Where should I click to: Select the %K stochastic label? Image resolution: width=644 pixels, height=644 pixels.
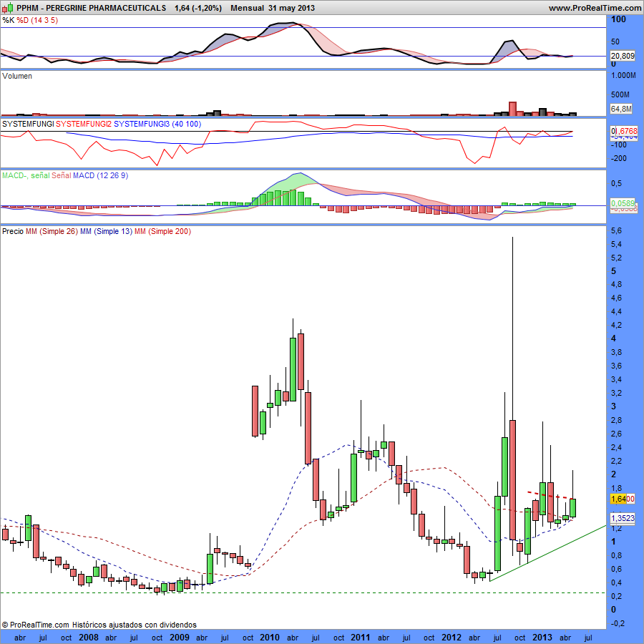click(8, 20)
